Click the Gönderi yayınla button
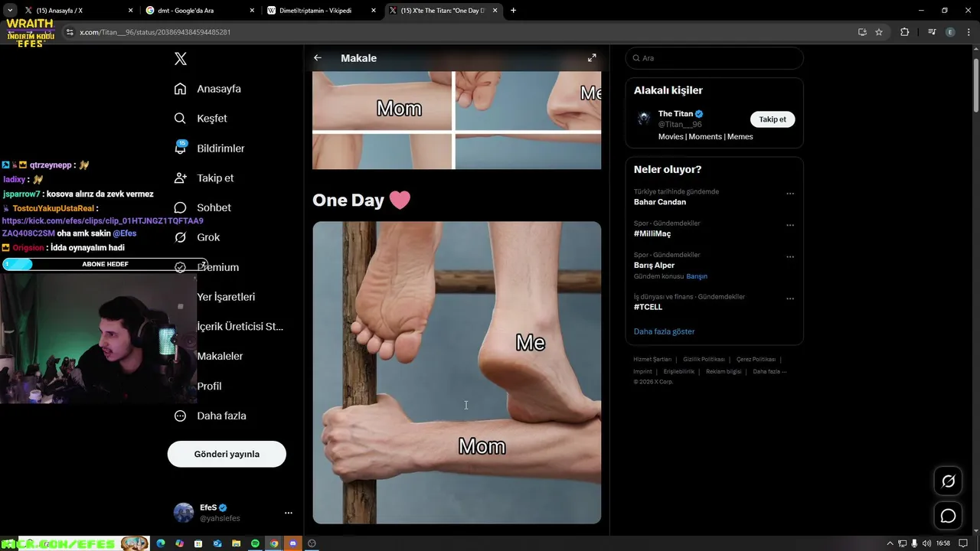980x551 pixels. pyautogui.click(x=227, y=454)
